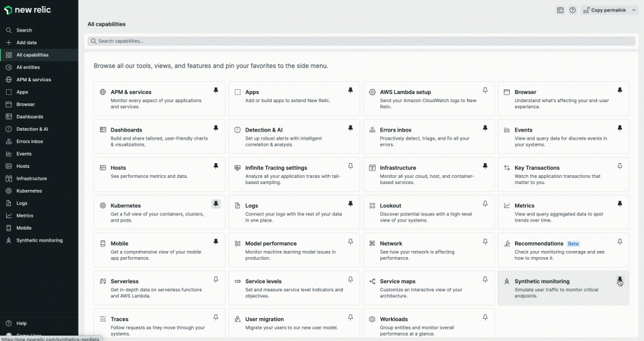Click the query console icon in top bar
This screenshot has height=341, width=644.
point(560,10)
